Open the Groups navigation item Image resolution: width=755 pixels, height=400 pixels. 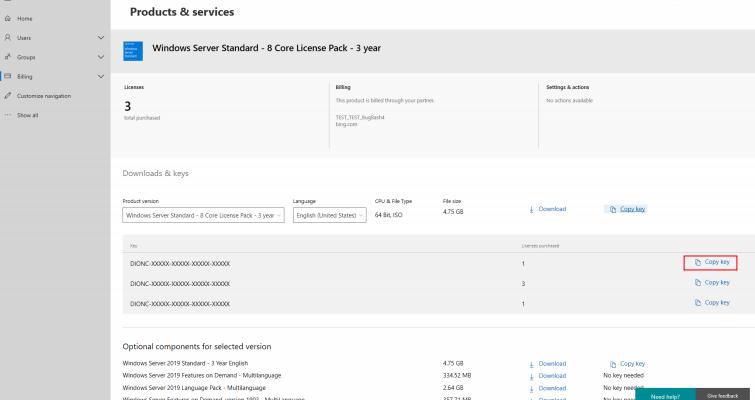[26, 57]
